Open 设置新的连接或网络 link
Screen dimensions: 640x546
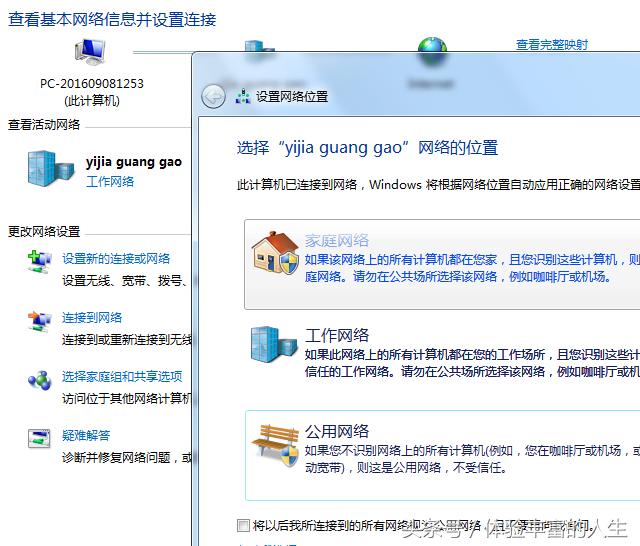point(116,259)
